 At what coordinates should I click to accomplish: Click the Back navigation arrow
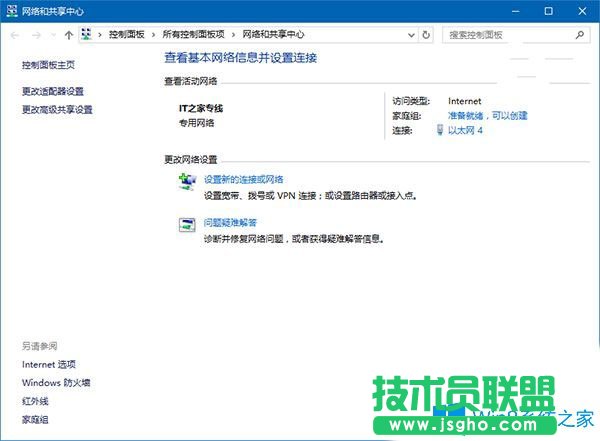(x=15, y=35)
